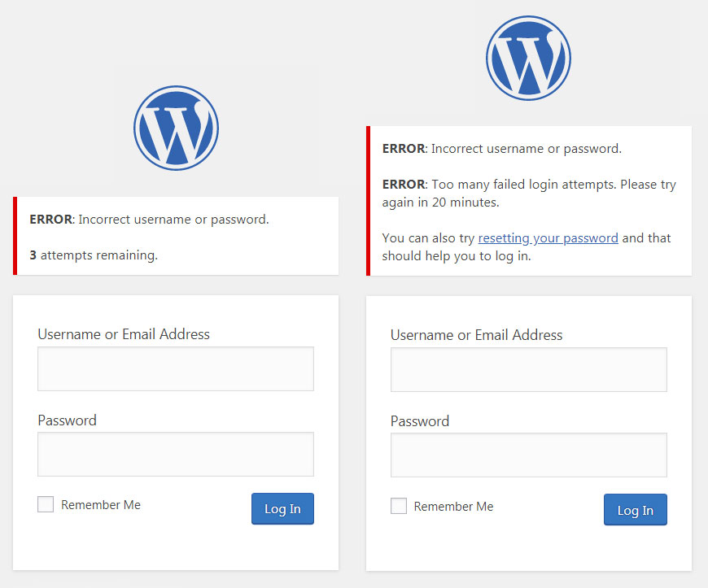
Task: Click the Remember Me label in the locked-out form
Action: pyautogui.click(x=453, y=507)
